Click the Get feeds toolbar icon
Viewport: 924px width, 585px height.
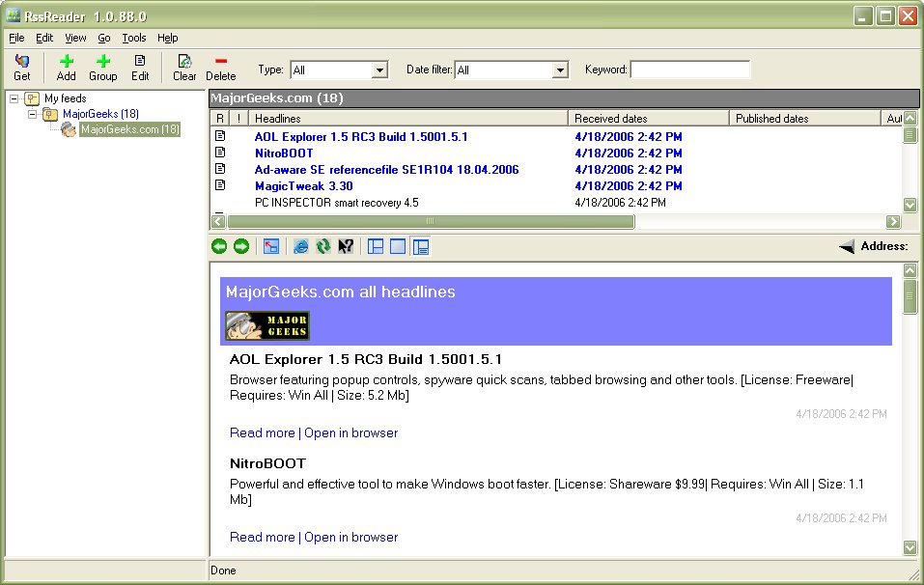21,68
